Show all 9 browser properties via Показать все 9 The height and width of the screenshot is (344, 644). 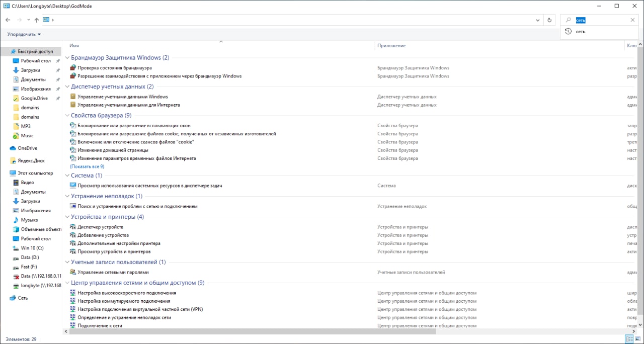click(x=87, y=166)
